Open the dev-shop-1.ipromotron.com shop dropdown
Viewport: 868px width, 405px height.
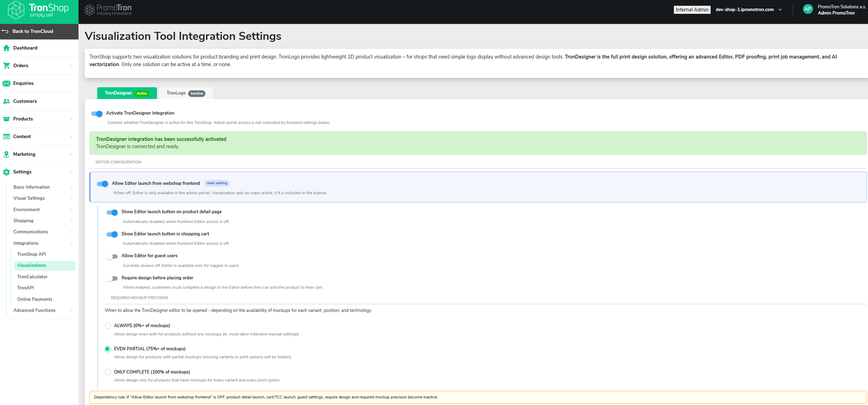pyautogui.click(x=749, y=10)
